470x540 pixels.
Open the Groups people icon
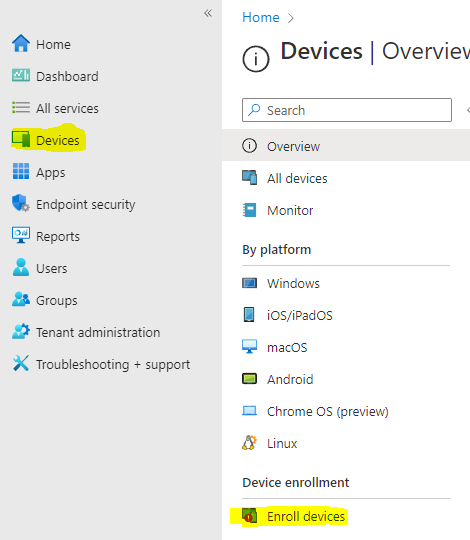click(x=21, y=299)
